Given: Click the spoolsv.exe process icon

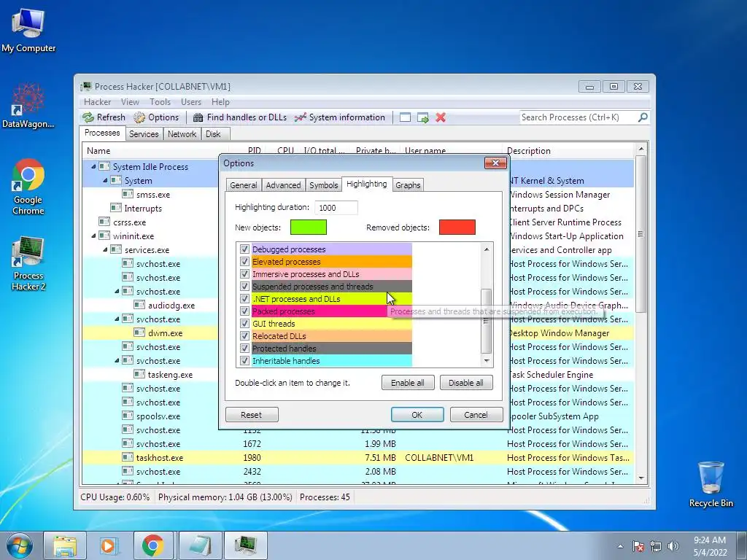Looking at the screenshot, I should point(128,416).
